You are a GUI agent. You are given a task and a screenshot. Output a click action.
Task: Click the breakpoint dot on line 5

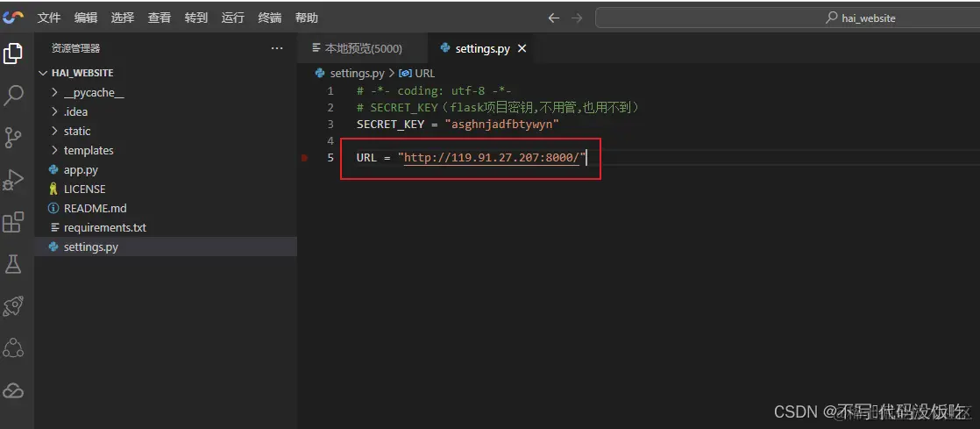click(304, 158)
